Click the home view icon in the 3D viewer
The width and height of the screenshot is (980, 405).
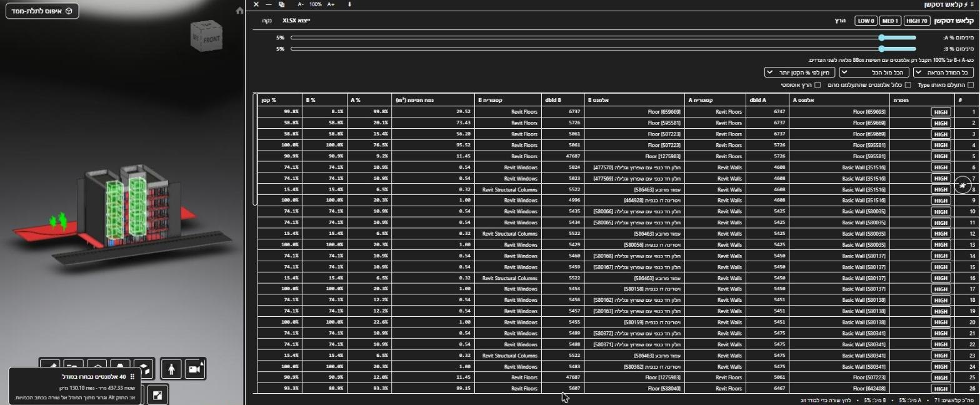coord(239,11)
